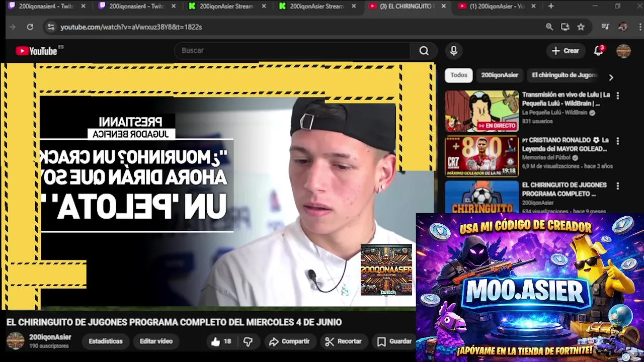Click the install/cast icon left of the star
The height and width of the screenshot is (362, 644).
tap(565, 27)
